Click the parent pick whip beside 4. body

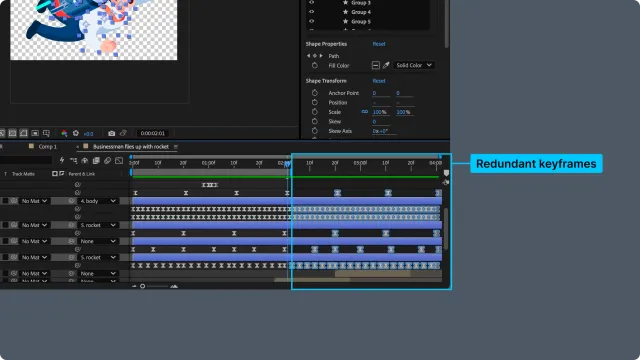[71, 201]
